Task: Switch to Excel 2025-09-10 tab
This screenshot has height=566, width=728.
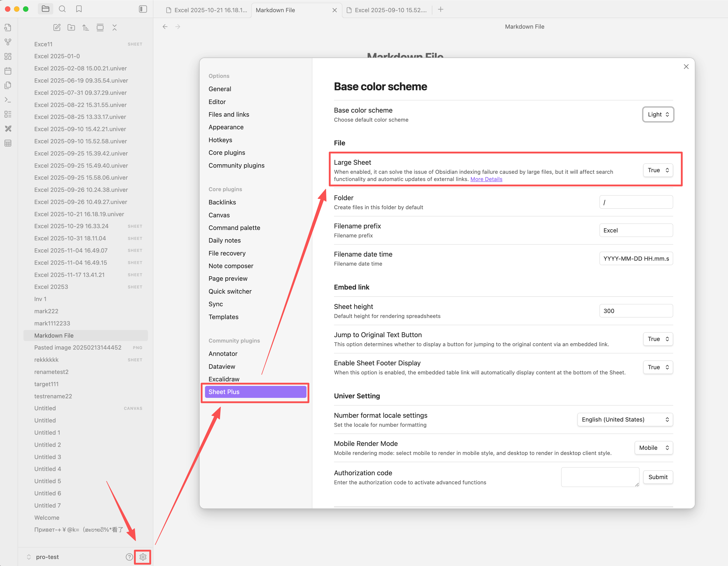Action: [390, 10]
